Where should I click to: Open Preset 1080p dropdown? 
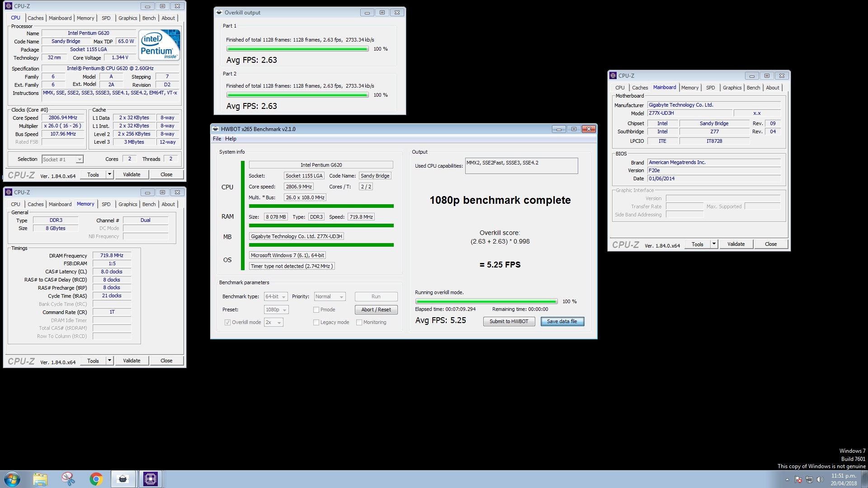[276, 310]
